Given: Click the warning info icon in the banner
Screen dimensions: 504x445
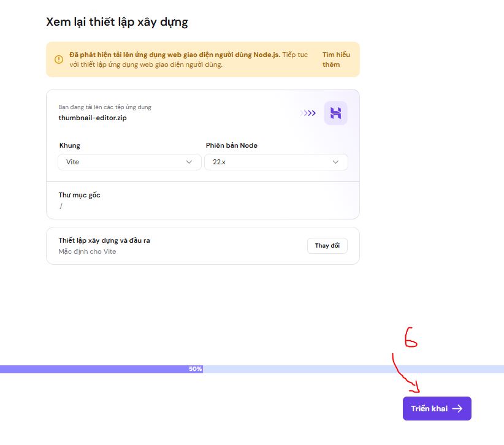Looking at the screenshot, I should pos(59,59).
